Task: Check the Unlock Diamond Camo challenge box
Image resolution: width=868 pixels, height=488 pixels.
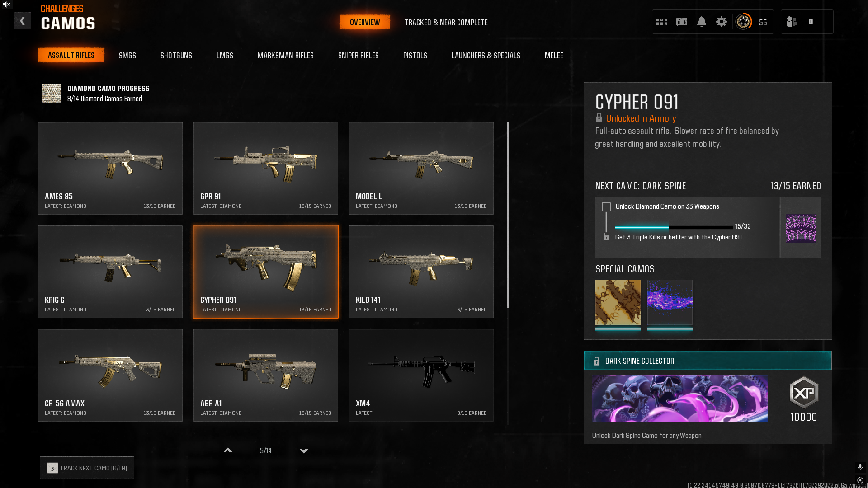Action: 606,207
